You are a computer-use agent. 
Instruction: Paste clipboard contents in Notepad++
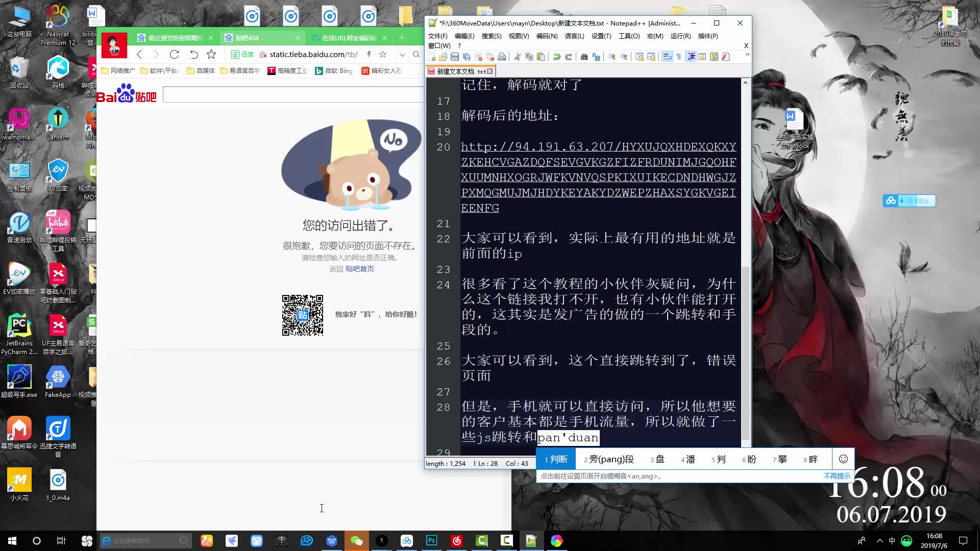[x=542, y=57]
